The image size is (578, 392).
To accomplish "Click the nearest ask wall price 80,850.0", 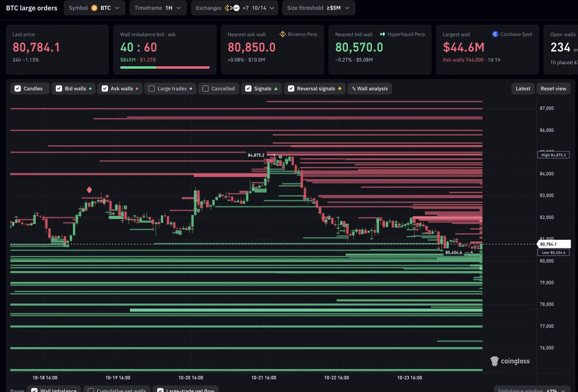I will 252,47.
